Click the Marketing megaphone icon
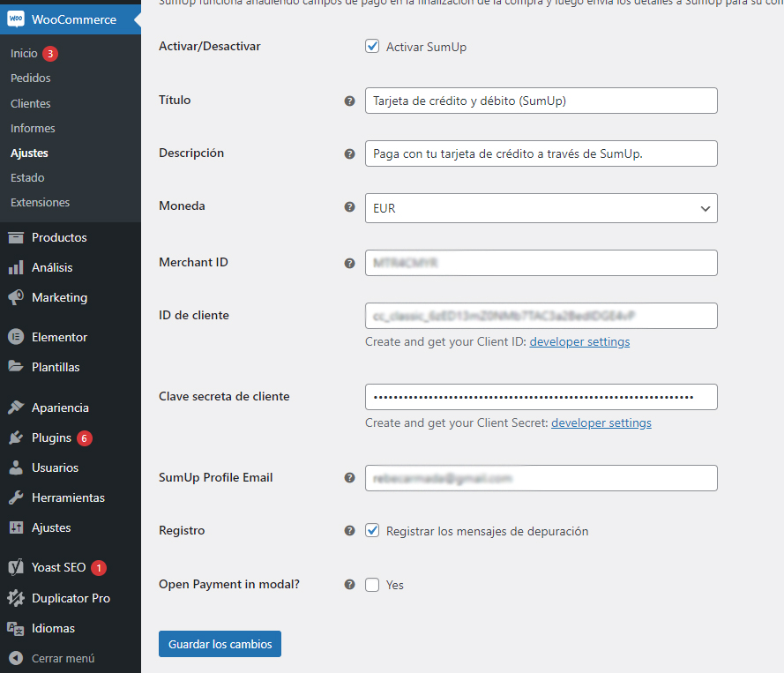The image size is (784, 673). pyautogui.click(x=16, y=297)
